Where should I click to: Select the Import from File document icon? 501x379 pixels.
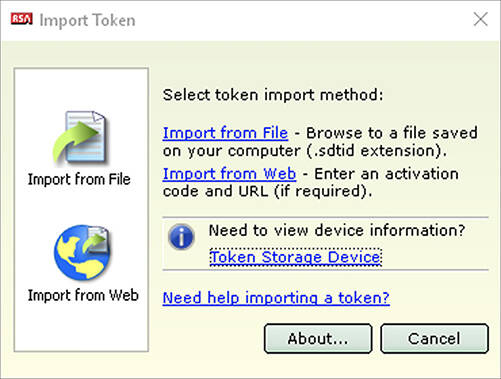coord(81,137)
